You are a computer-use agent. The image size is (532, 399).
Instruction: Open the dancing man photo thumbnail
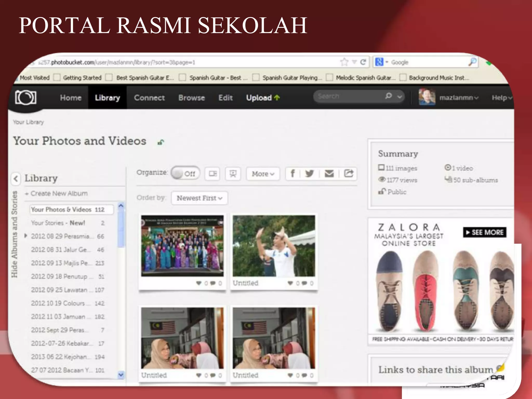click(x=274, y=246)
